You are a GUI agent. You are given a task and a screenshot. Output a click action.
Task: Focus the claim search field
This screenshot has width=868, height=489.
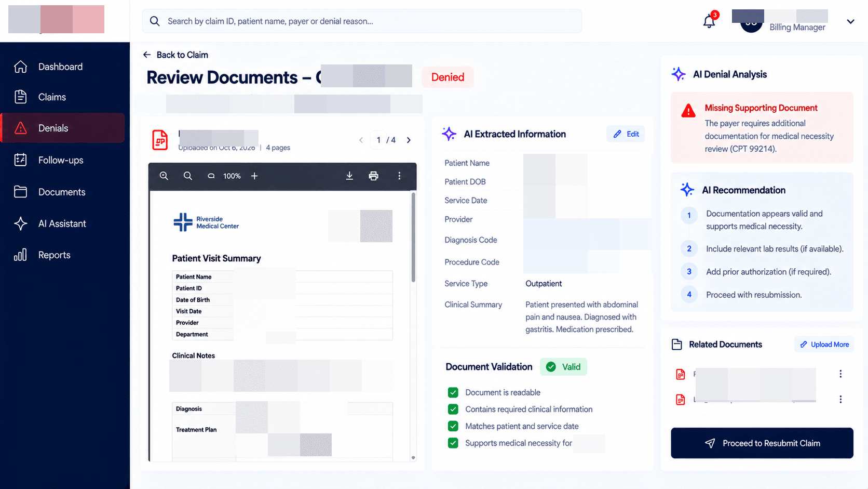click(362, 21)
